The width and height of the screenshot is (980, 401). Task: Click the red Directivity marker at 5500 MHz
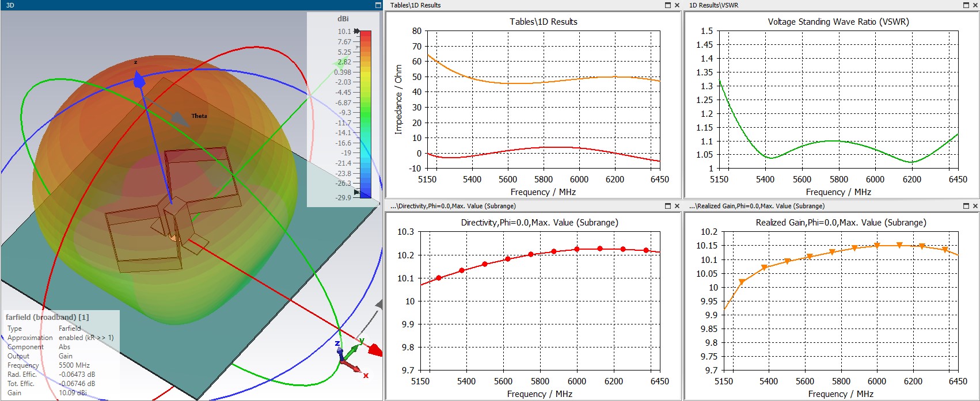pos(485,264)
